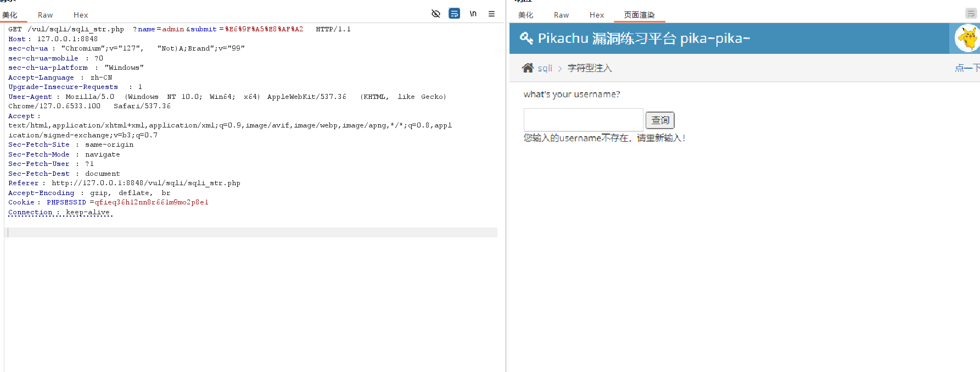Toggle word wrap in request editor

click(x=455, y=14)
